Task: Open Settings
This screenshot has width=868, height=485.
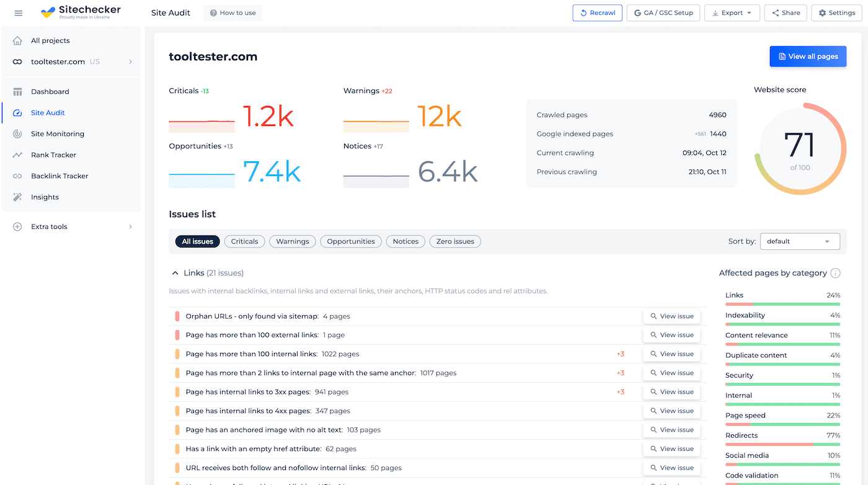Action: (x=837, y=13)
